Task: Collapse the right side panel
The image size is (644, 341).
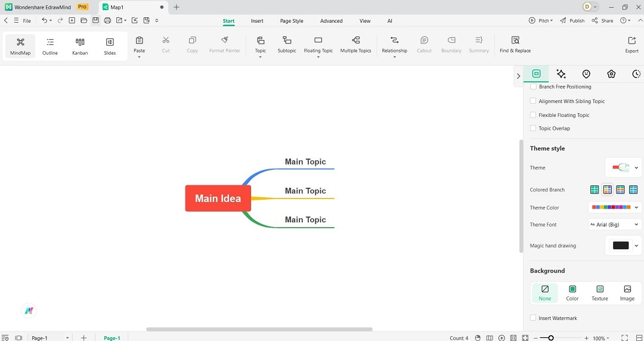Action: [518, 76]
